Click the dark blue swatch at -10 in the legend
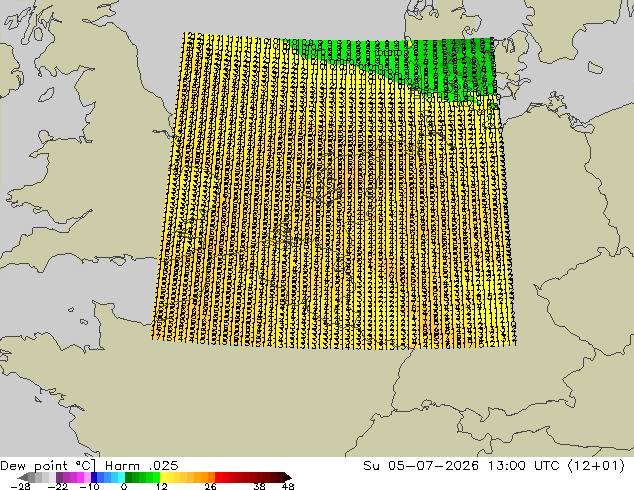The width and height of the screenshot is (634, 490). [x=94, y=477]
